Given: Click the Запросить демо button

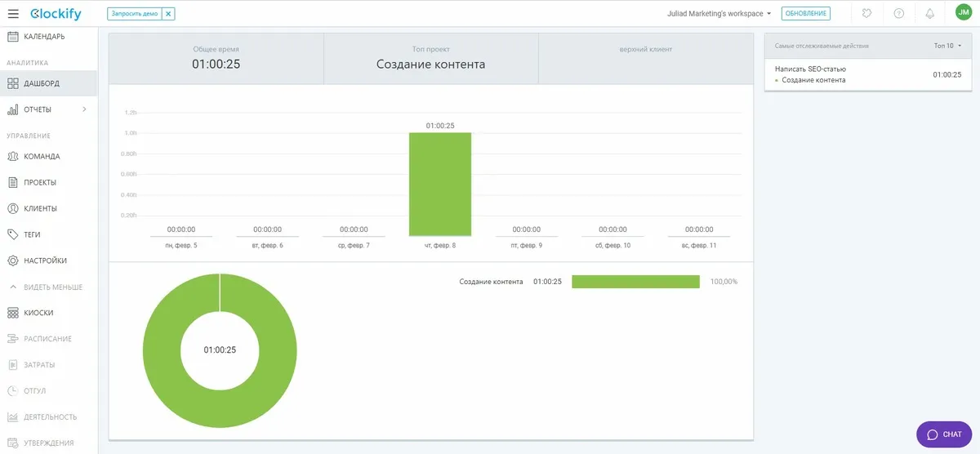Looking at the screenshot, I should (135, 14).
